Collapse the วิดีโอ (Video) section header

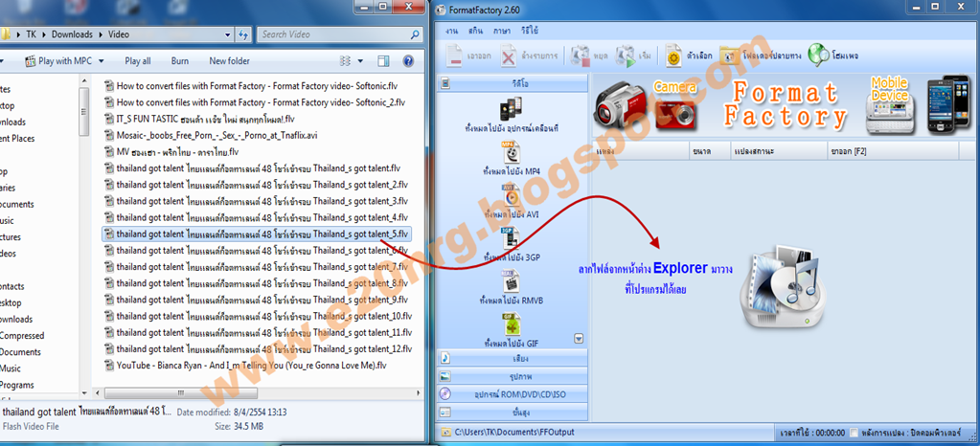tap(513, 82)
